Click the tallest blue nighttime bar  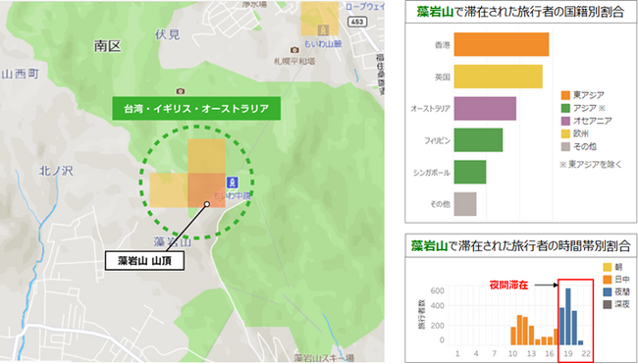(568, 316)
